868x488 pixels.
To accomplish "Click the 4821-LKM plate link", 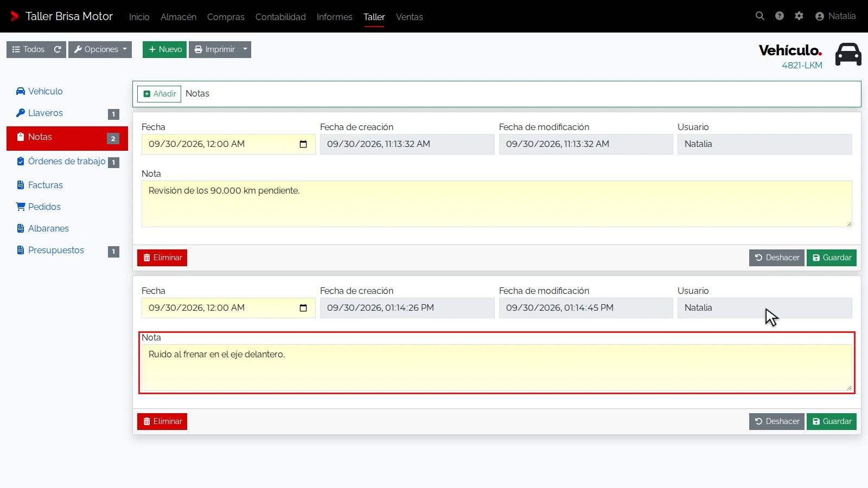I will [802, 65].
